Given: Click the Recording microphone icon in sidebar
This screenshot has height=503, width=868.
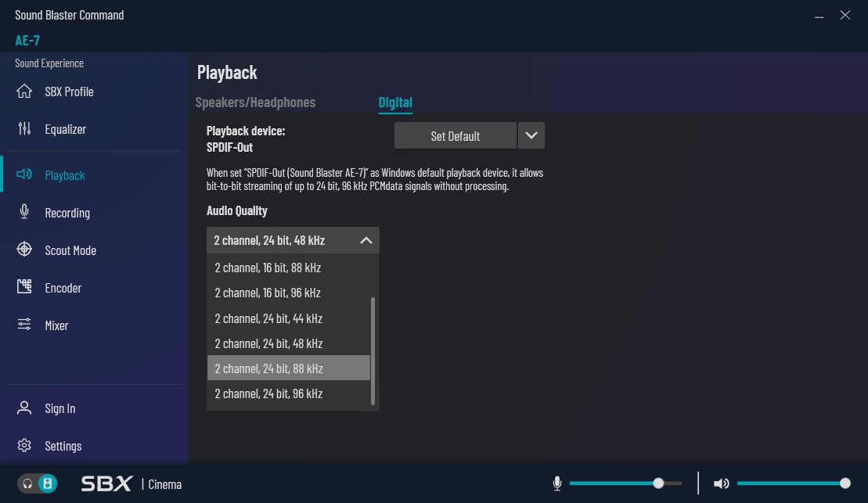Looking at the screenshot, I should pos(24,212).
